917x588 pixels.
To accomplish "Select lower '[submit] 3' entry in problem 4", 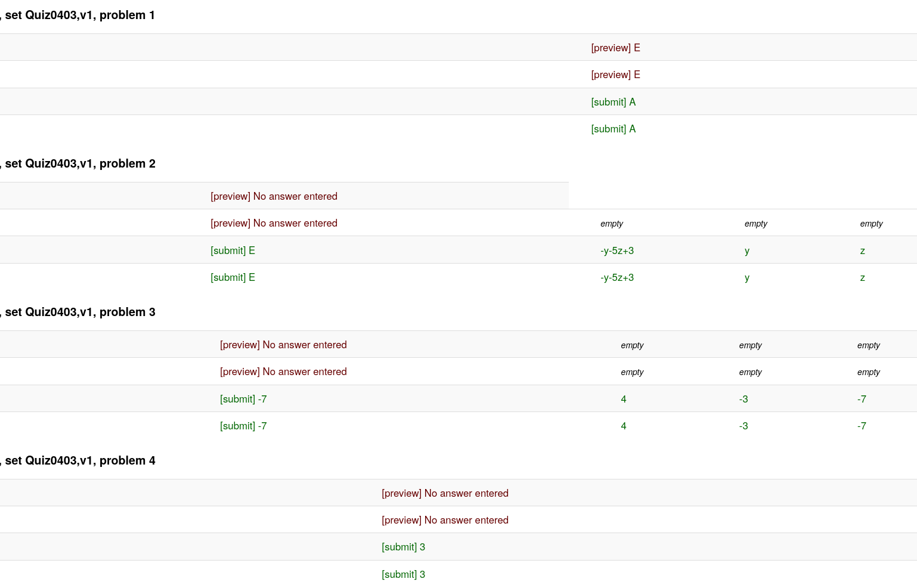I will tap(404, 574).
